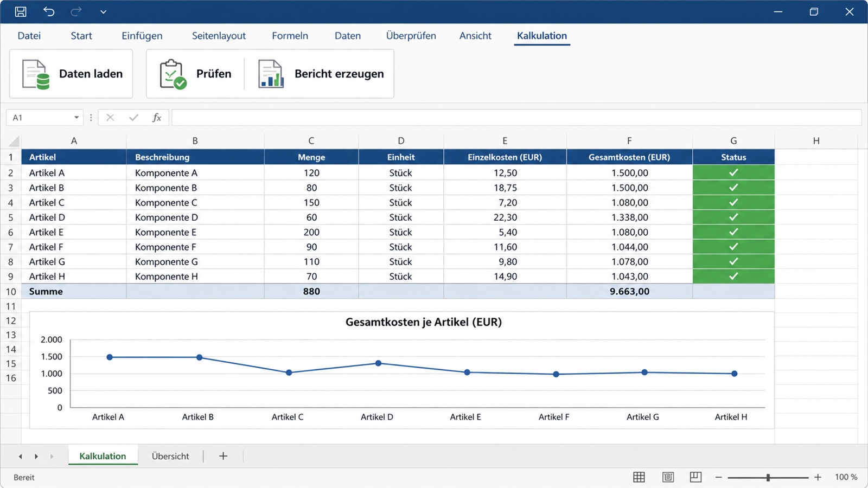868x488 pixels.
Task: Select row 5 header
Action: (10, 217)
